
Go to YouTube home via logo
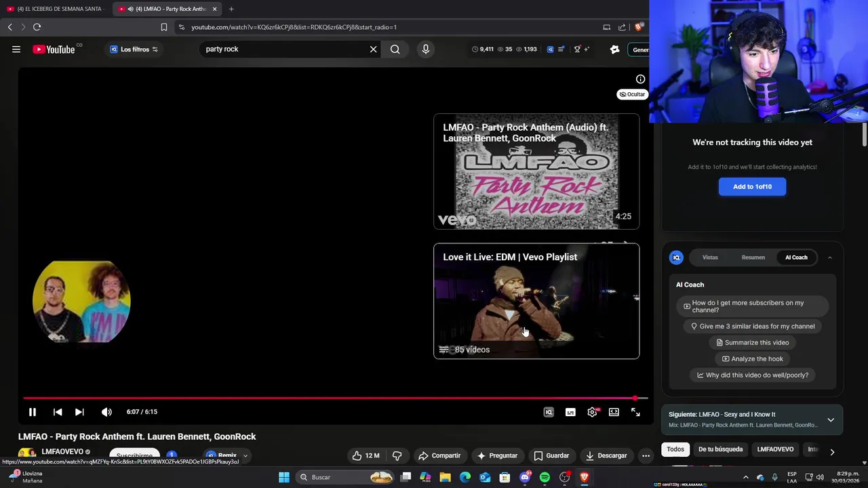point(54,49)
